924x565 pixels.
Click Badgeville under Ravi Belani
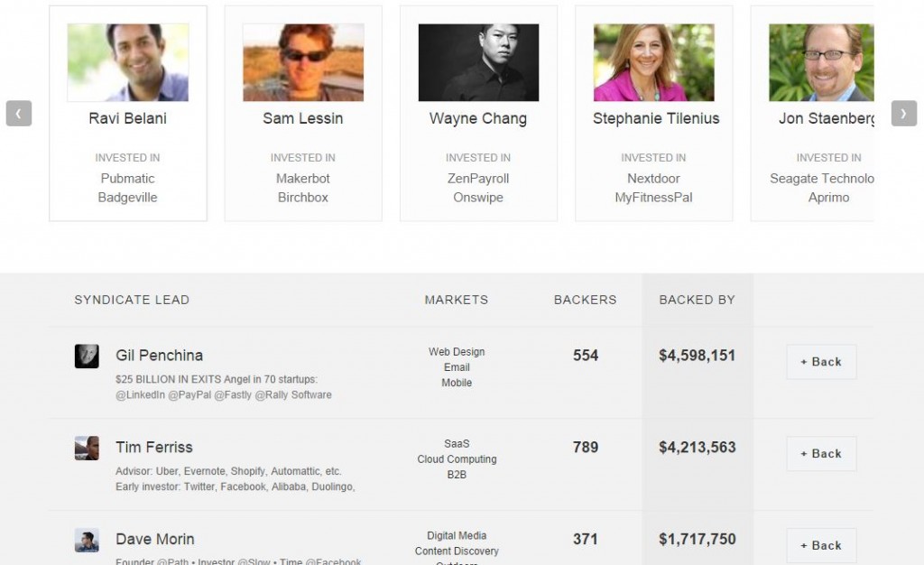coord(127,198)
